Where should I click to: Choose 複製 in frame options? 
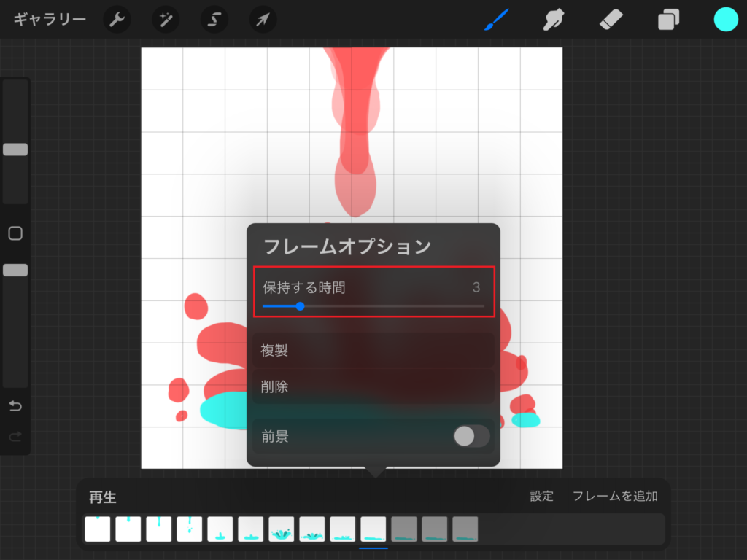tap(373, 351)
